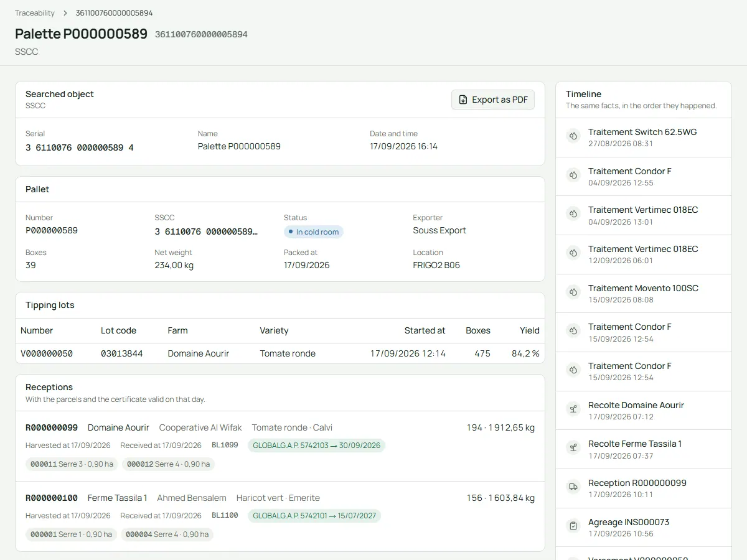
Task: Click the treatment icon beside Vertimec 018EC 12/09/2026
Action: tap(573, 253)
